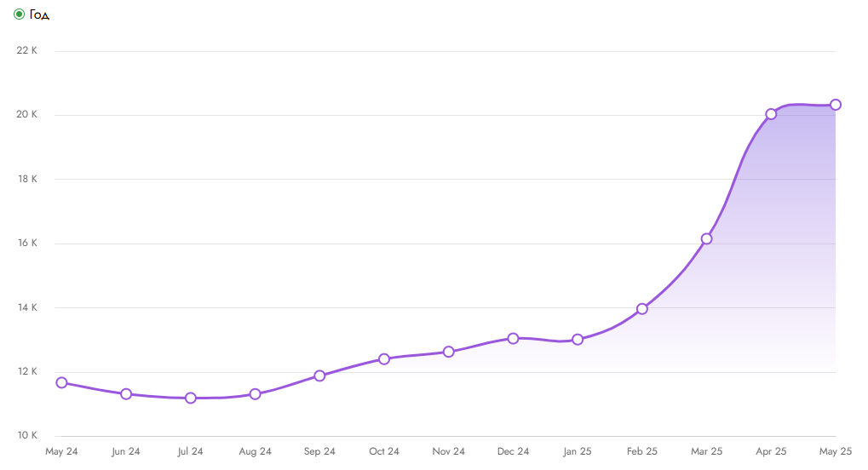Screen dimensions: 868x470
Task: Click the Mar 25 data point circle
Action: click(706, 239)
